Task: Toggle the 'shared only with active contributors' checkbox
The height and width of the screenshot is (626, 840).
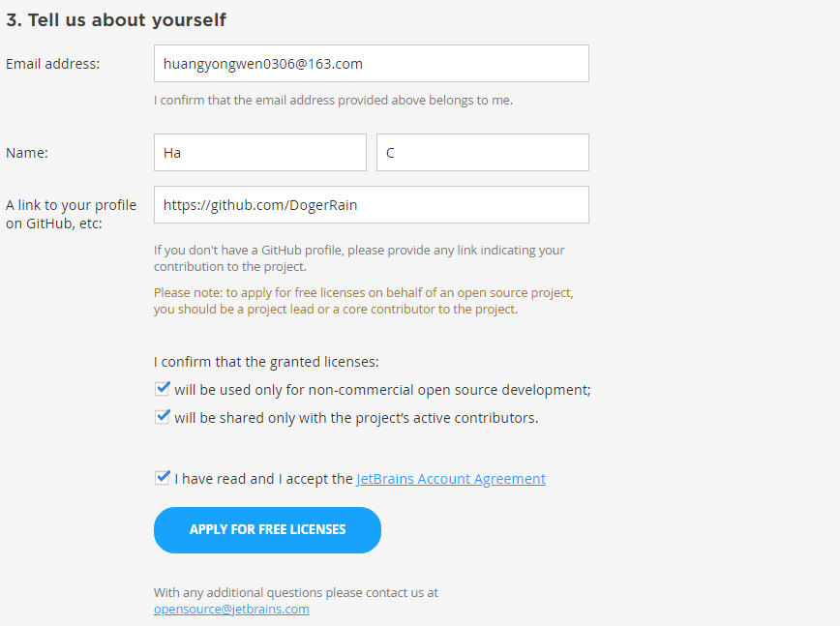Action: (x=163, y=417)
